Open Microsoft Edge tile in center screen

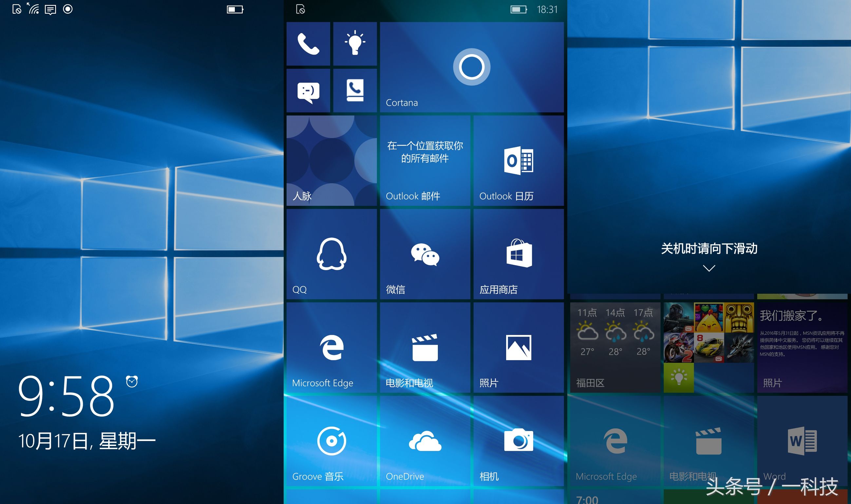point(331,347)
